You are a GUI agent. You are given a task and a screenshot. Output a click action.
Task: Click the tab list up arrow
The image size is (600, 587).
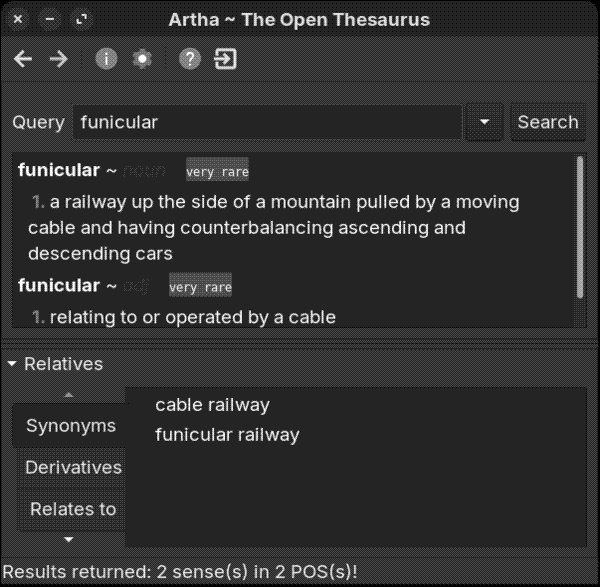pos(68,395)
